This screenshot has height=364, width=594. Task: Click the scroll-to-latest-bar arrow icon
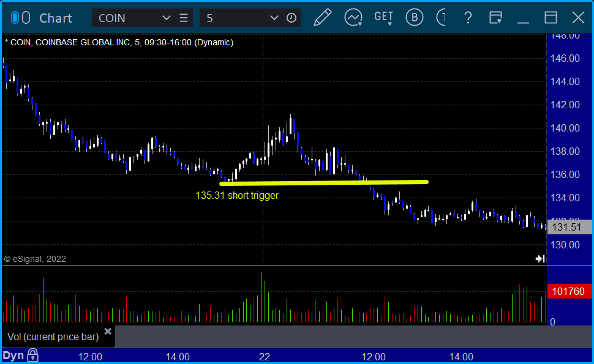[540, 259]
